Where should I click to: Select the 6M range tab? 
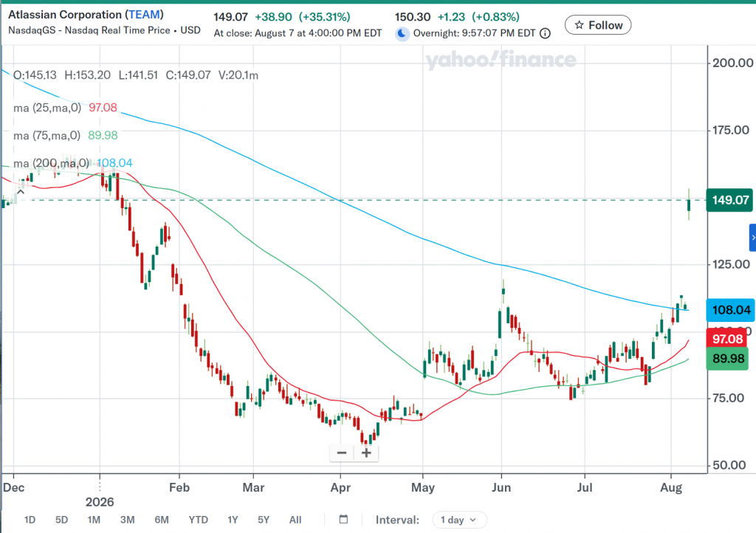(x=162, y=520)
